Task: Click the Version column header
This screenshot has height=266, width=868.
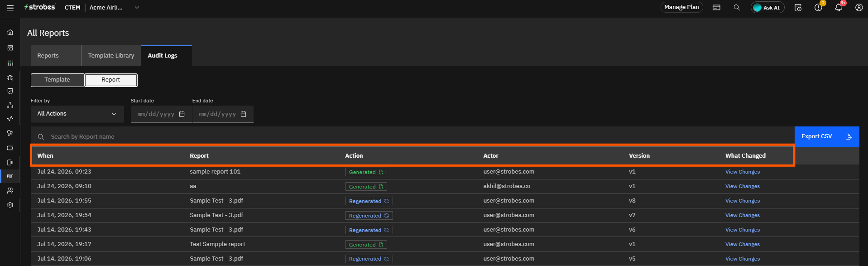Action: coord(639,156)
